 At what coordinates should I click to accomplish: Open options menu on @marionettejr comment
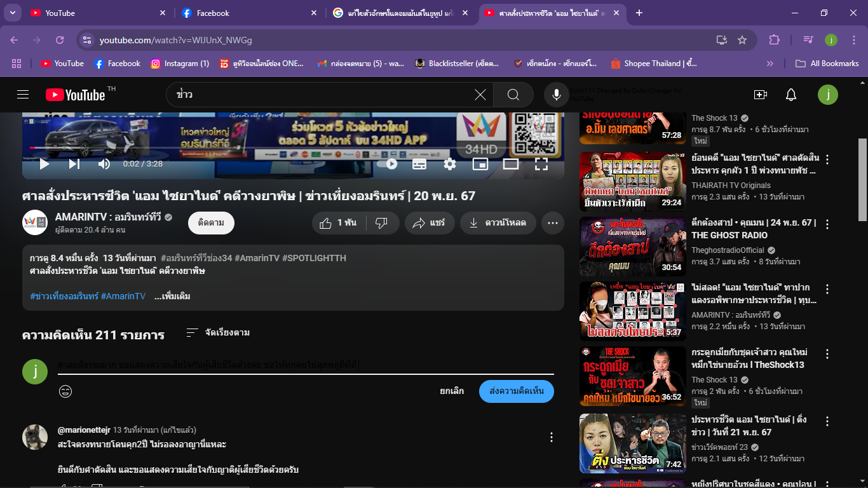[x=552, y=437]
